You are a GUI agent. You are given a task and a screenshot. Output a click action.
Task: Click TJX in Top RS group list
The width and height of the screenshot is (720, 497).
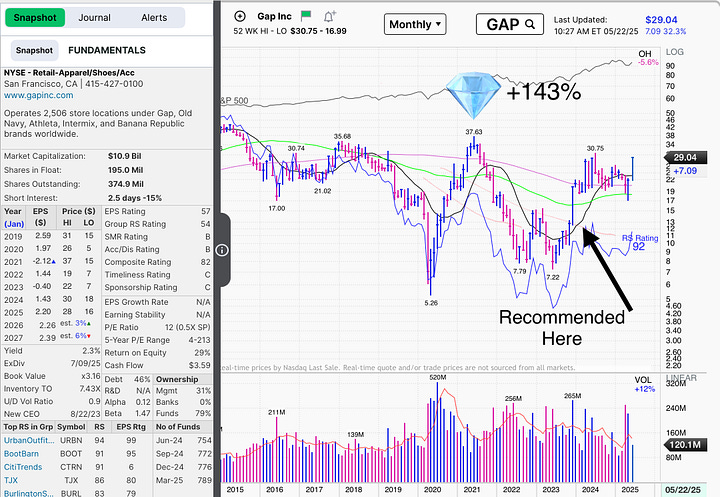(x=11, y=480)
